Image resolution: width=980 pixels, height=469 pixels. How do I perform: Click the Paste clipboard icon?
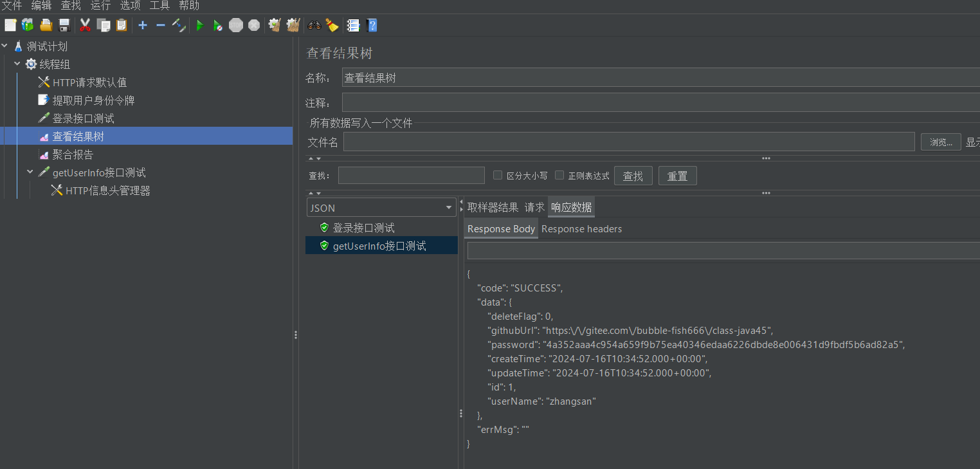click(x=122, y=25)
